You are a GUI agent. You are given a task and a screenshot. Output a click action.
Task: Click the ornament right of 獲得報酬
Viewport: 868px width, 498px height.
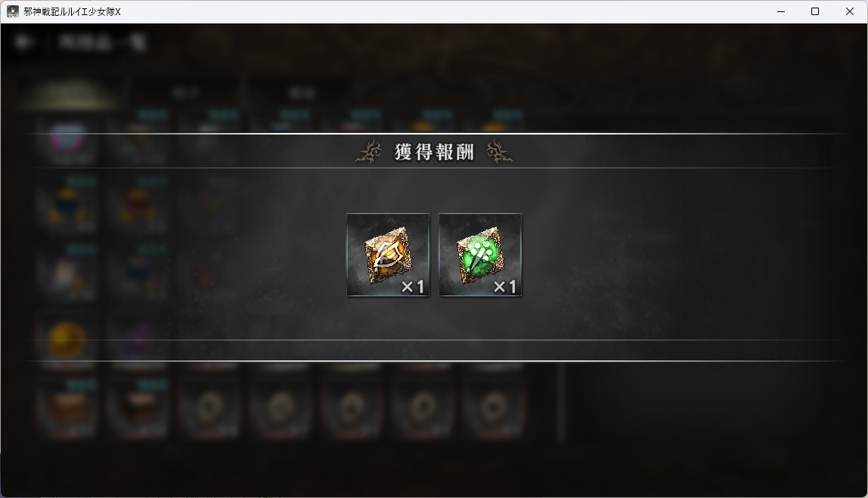(499, 152)
